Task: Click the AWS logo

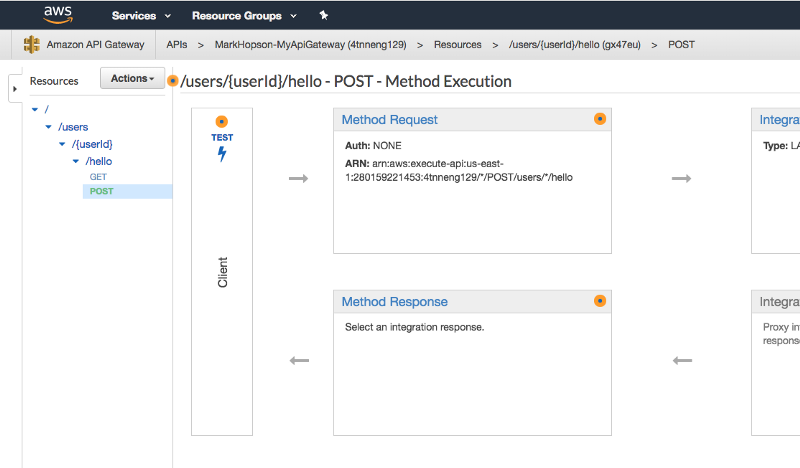Action: (x=59, y=15)
